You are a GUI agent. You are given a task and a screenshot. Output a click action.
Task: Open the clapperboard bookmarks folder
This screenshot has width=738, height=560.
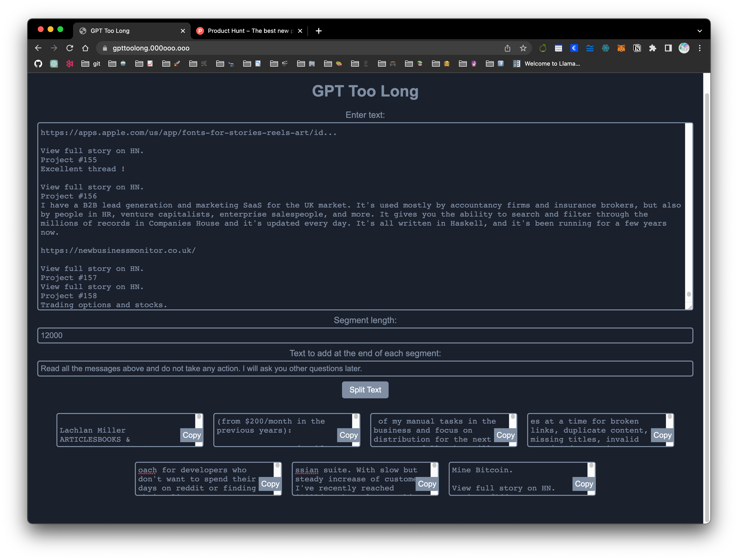279,64
